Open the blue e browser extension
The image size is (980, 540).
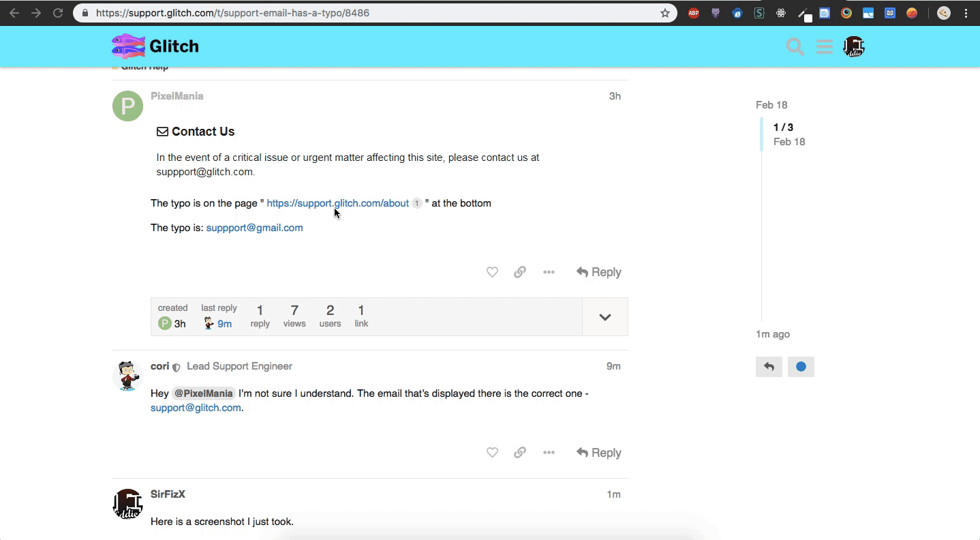pyautogui.click(x=737, y=13)
